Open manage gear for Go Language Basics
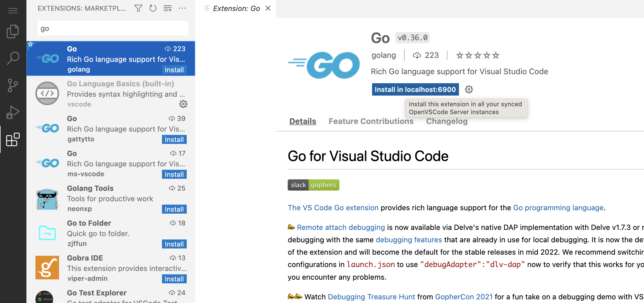Screen dimensions: 644x303 pyautogui.click(x=183, y=104)
